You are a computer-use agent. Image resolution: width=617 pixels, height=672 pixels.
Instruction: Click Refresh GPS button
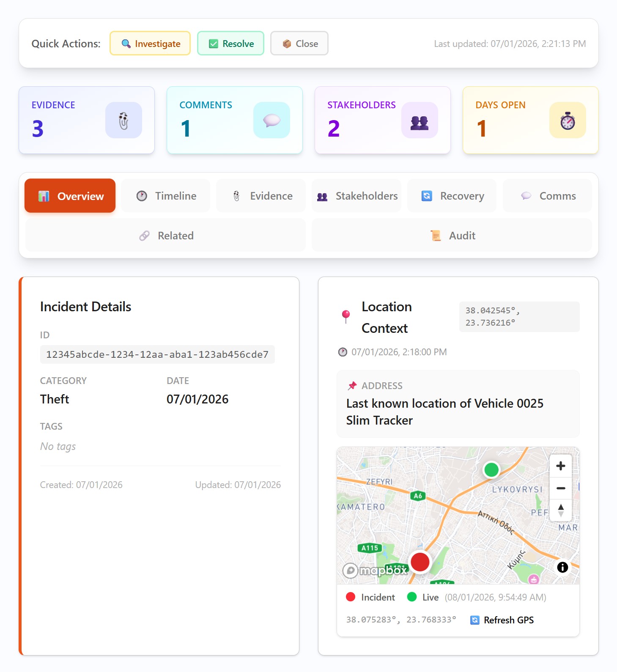[502, 620]
